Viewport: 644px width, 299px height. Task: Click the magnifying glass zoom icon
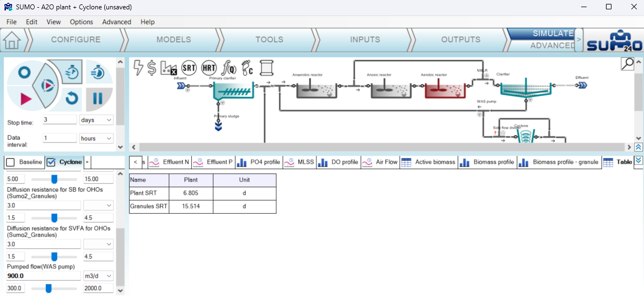(x=627, y=64)
